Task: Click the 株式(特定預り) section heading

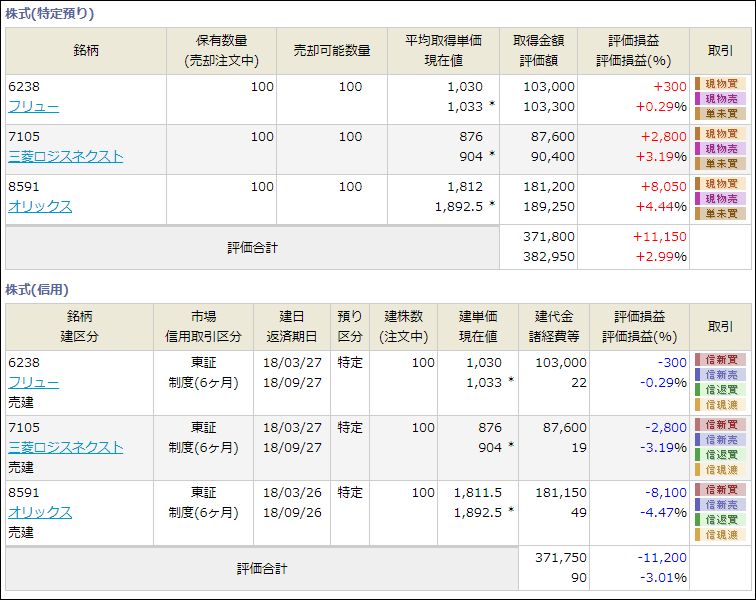Action: [x=50, y=14]
